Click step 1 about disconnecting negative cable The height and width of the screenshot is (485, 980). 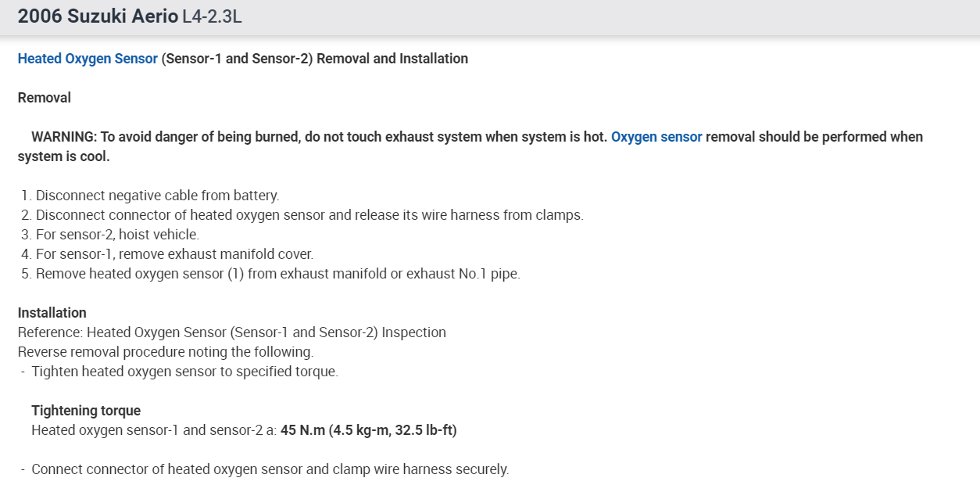(x=156, y=196)
